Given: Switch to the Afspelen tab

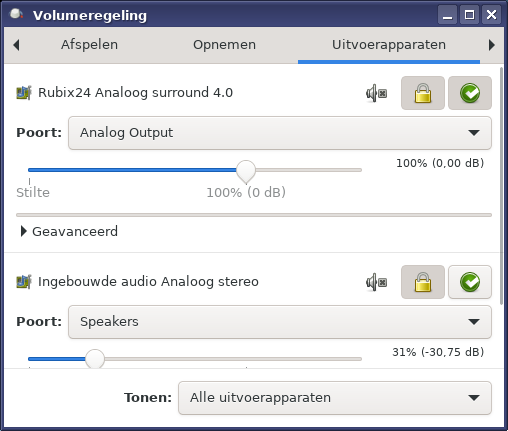Looking at the screenshot, I should 89,45.
